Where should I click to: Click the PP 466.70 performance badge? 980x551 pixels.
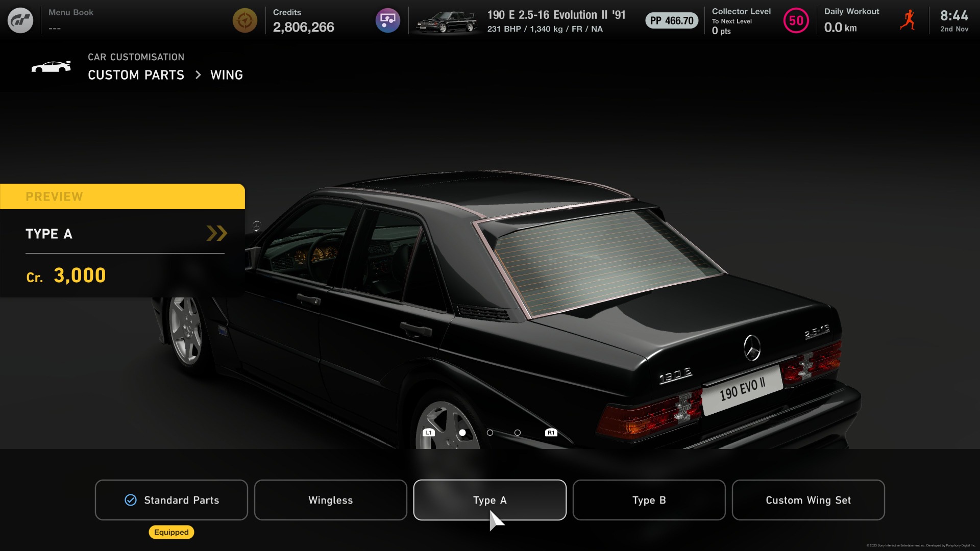[672, 20]
